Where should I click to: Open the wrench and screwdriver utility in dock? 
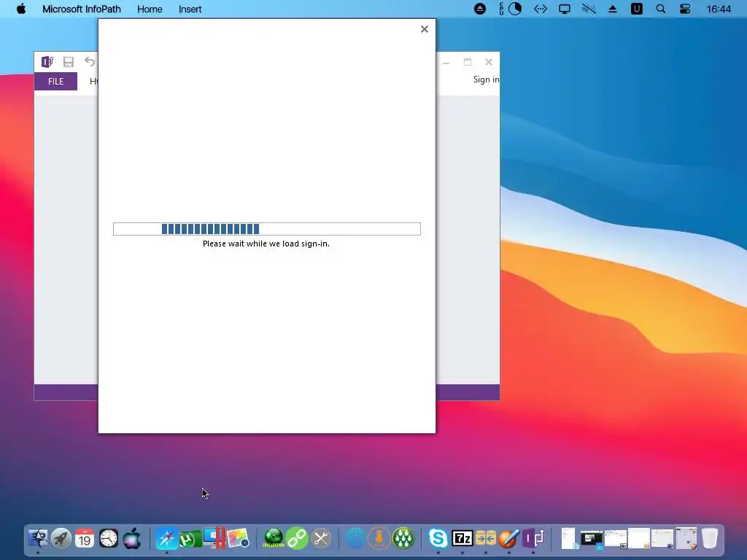pos(321,539)
